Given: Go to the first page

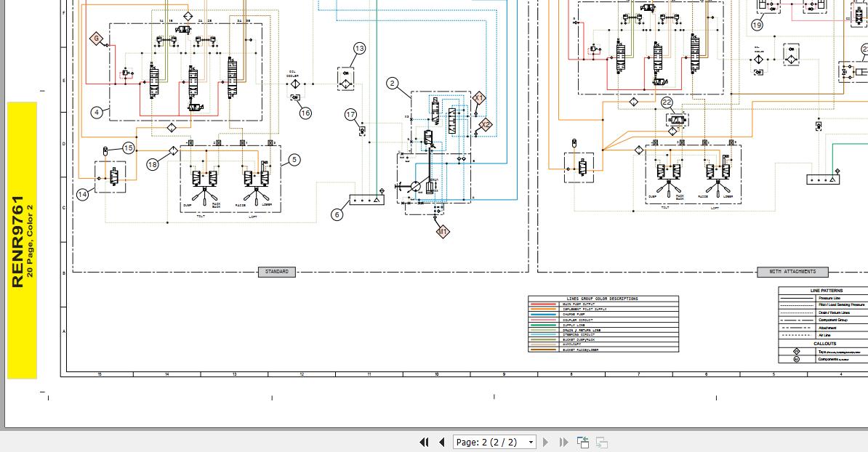Looking at the screenshot, I should pyautogui.click(x=425, y=442).
